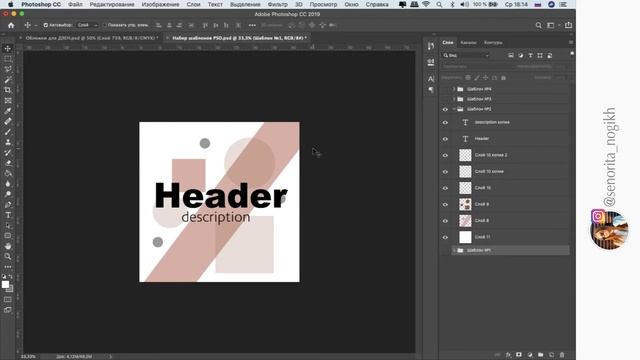Screen dimensions: 640x360
Task: Hide the Header text layer
Action: click(445, 139)
